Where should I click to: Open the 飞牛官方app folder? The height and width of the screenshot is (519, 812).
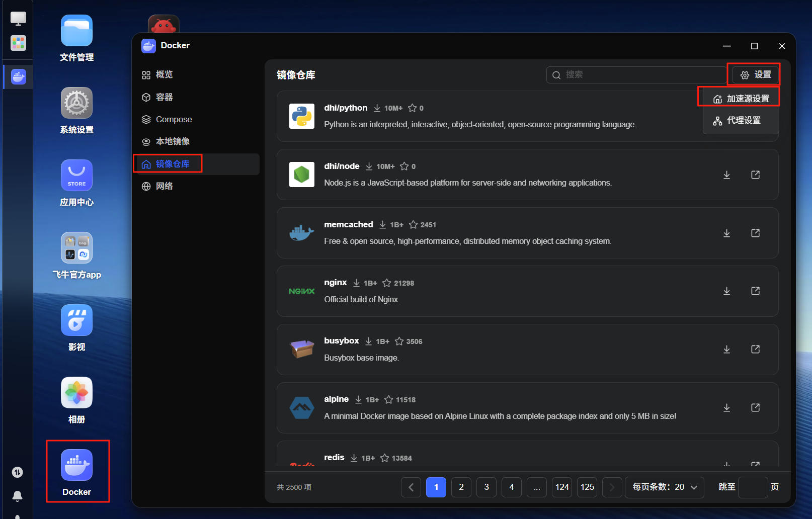[x=76, y=248]
